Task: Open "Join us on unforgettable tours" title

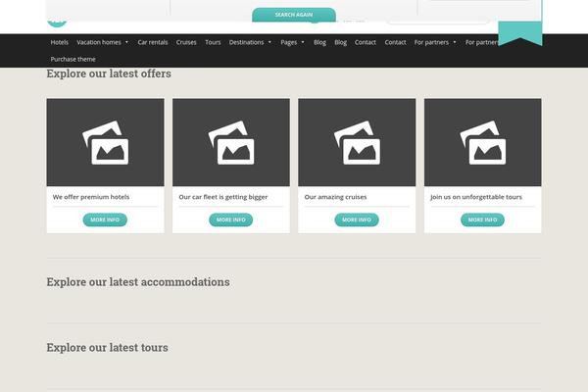Action: coord(476,197)
